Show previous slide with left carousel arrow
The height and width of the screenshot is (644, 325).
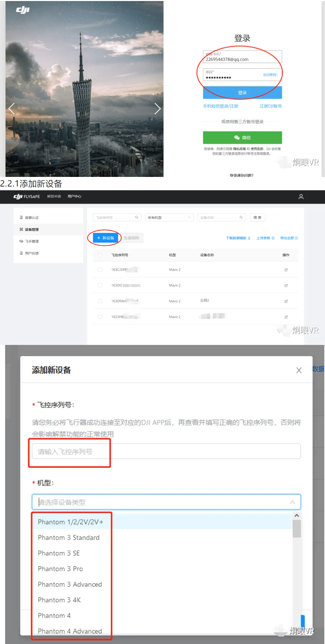click(x=12, y=109)
